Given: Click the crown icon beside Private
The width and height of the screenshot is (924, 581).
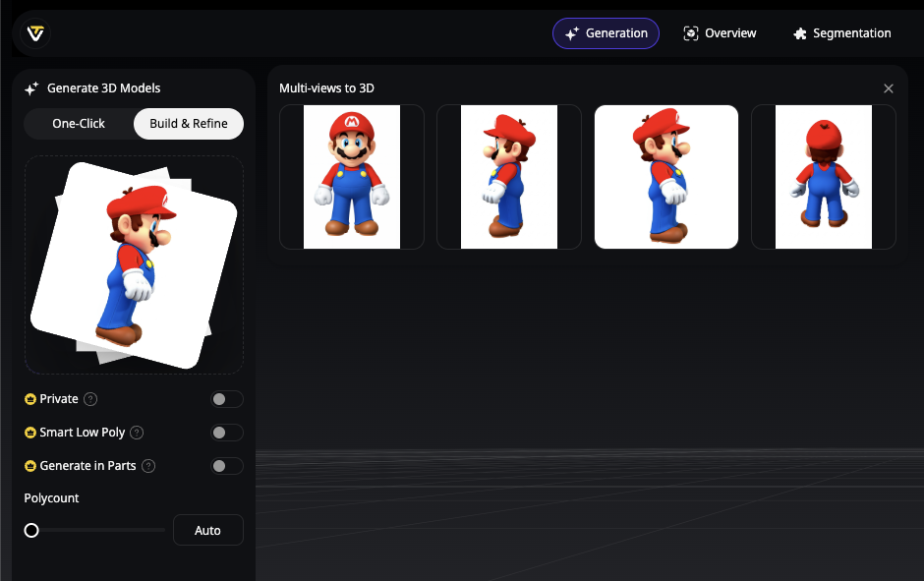Looking at the screenshot, I should coord(30,399).
